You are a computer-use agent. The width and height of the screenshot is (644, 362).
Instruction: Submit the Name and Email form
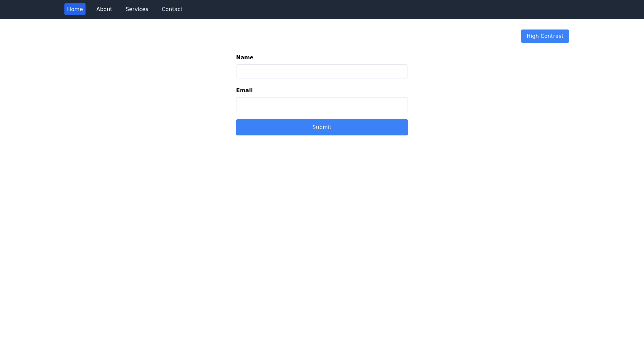point(322,127)
